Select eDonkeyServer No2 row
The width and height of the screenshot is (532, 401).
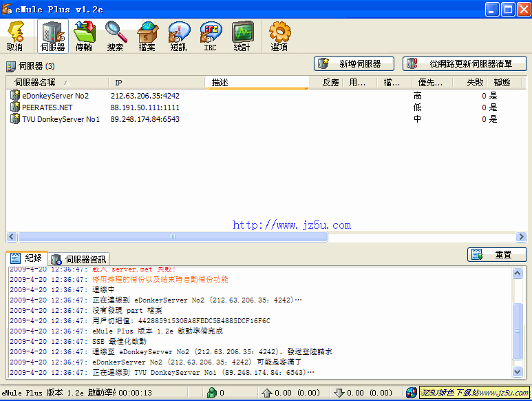266,96
